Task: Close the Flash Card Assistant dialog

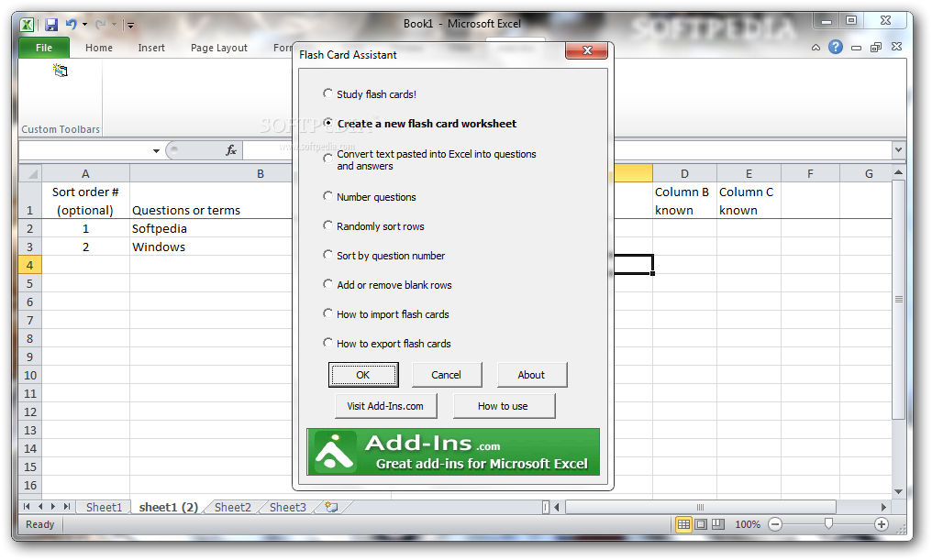Action: pyautogui.click(x=587, y=51)
